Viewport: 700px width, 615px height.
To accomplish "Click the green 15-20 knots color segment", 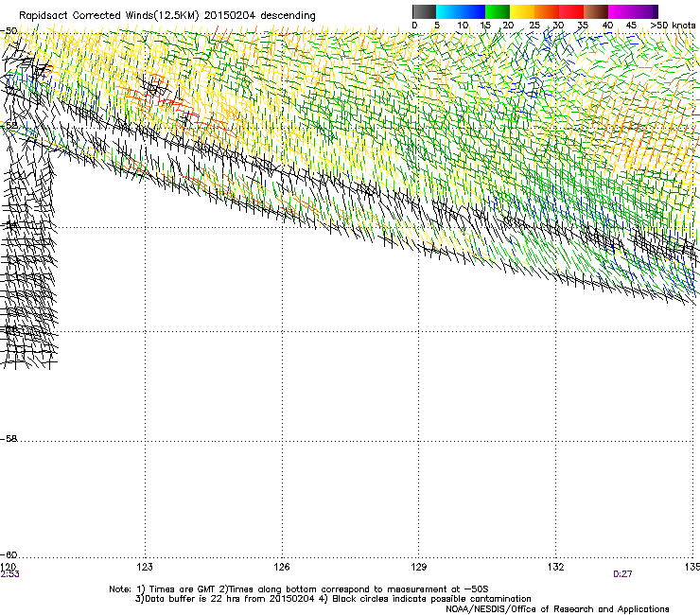I will tap(498, 11).
